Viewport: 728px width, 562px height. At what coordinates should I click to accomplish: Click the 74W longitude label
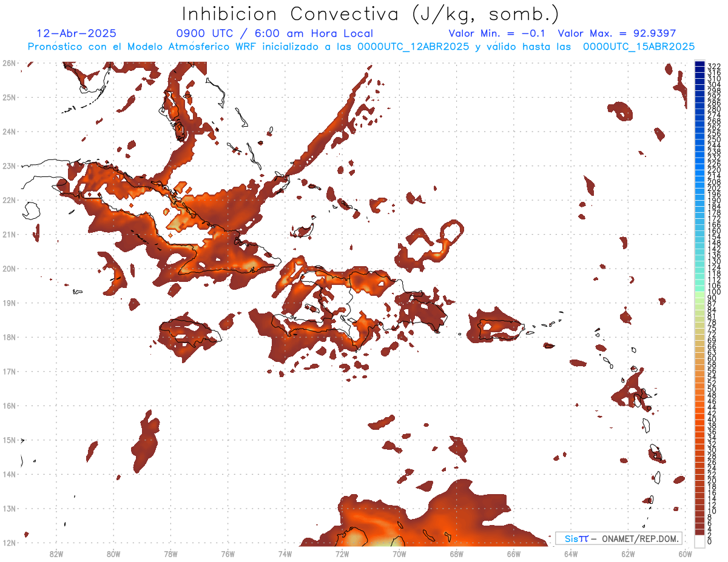(x=285, y=554)
